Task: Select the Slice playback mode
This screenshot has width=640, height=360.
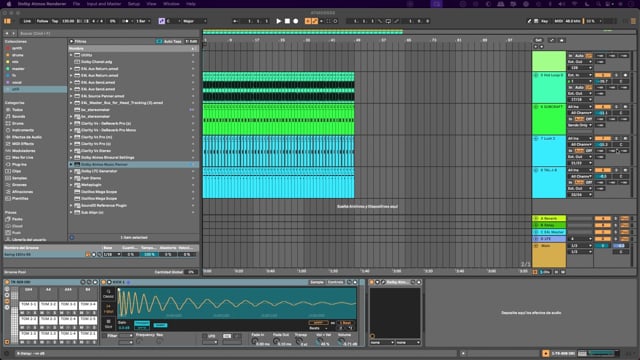Action: pyautogui.click(x=108, y=324)
